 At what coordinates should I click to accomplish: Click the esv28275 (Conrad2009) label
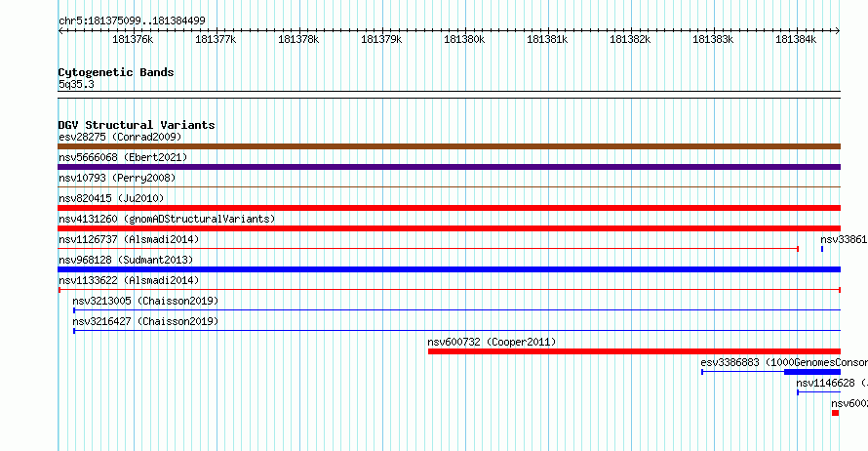tap(120, 137)
